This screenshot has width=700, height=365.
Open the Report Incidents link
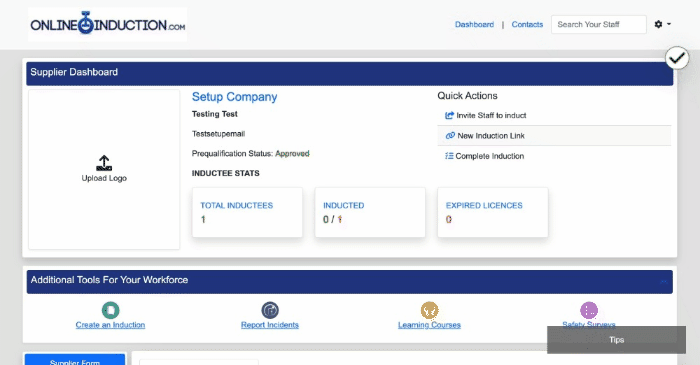click(x=270, y=325)
